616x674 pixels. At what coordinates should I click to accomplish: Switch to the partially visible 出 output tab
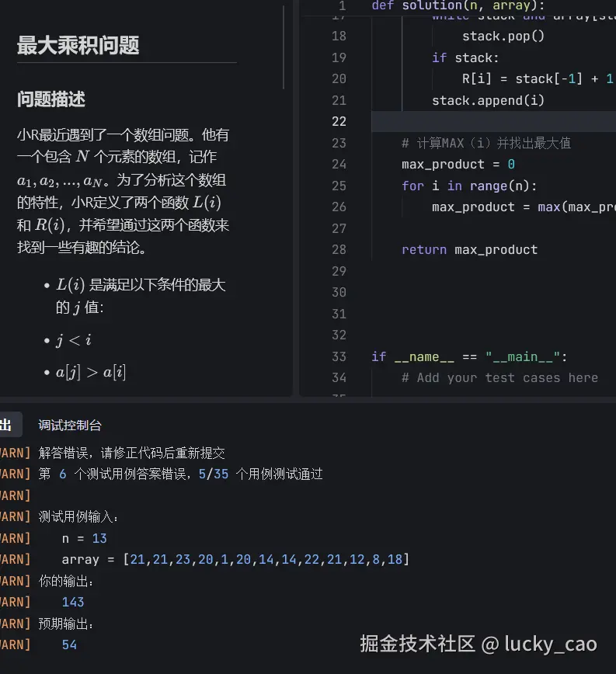11,425
